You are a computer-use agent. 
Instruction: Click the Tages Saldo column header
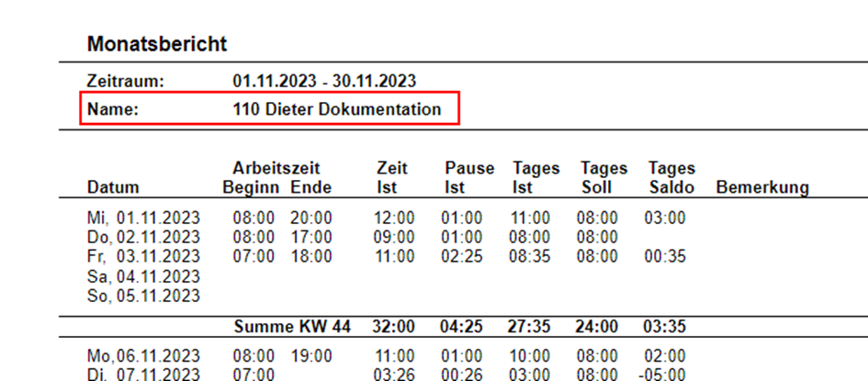671,177
